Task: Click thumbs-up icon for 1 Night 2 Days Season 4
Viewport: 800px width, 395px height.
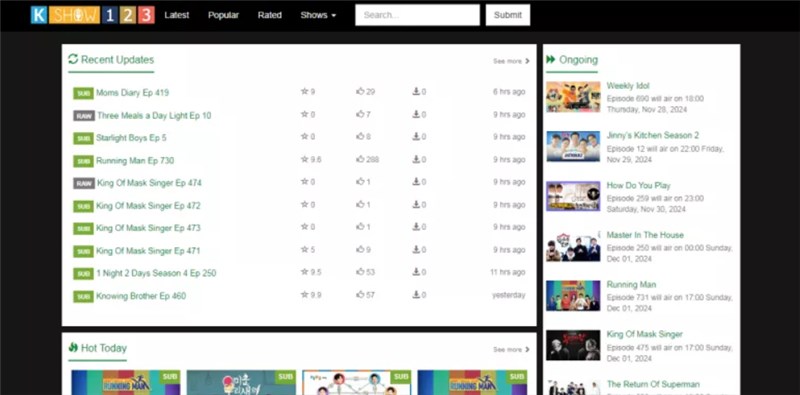Action: (360, 272)
